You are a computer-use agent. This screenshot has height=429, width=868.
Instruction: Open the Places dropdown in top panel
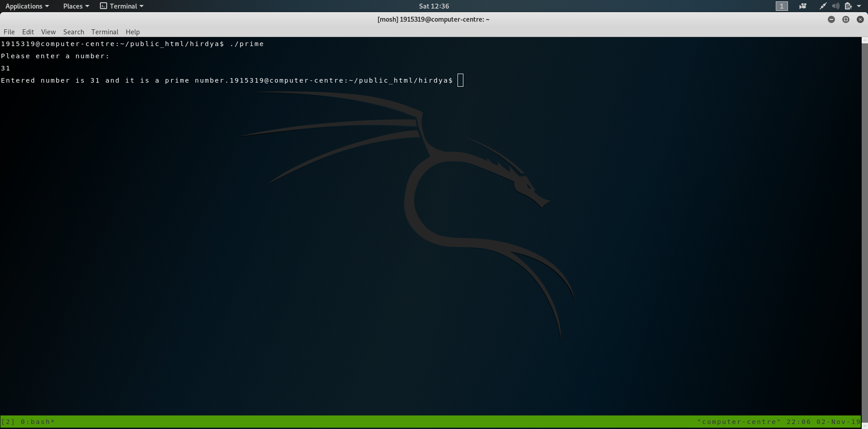point(76,6)
